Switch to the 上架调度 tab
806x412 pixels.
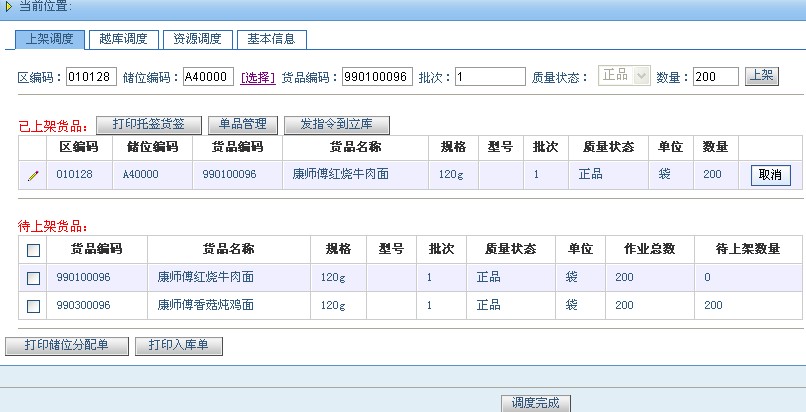[49, 39]
